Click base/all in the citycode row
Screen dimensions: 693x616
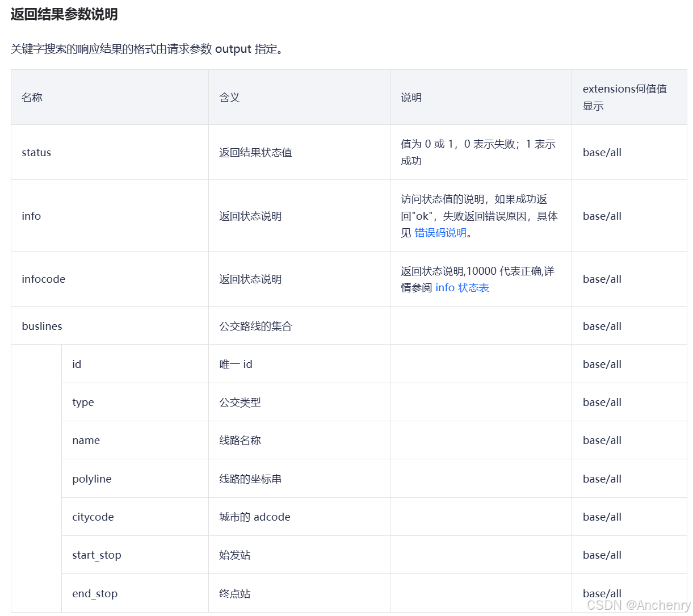[602, 517]
